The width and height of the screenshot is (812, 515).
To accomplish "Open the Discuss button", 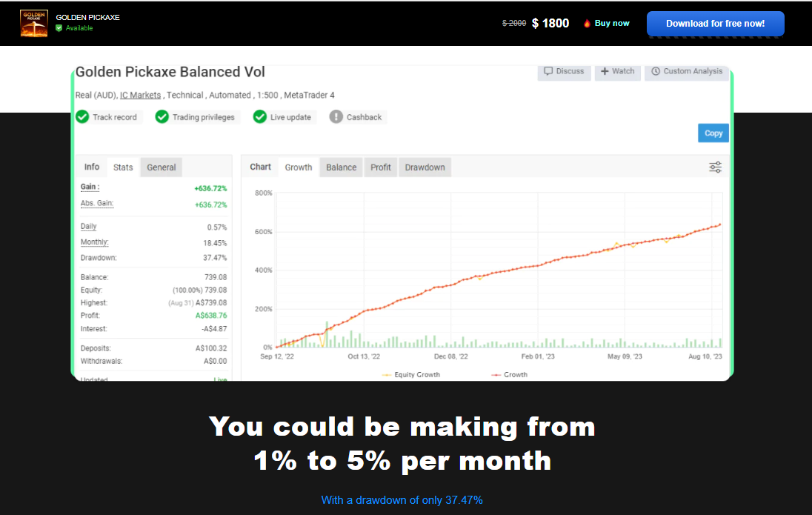I will (x=564, y=71).
